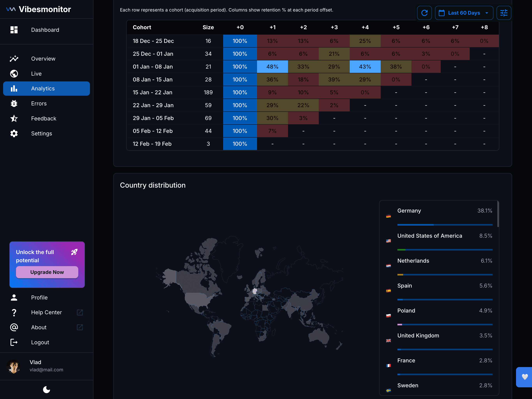Open Settings from the sidebar
The height and width of the screenshot is (399, 532).
click(41, 134)
